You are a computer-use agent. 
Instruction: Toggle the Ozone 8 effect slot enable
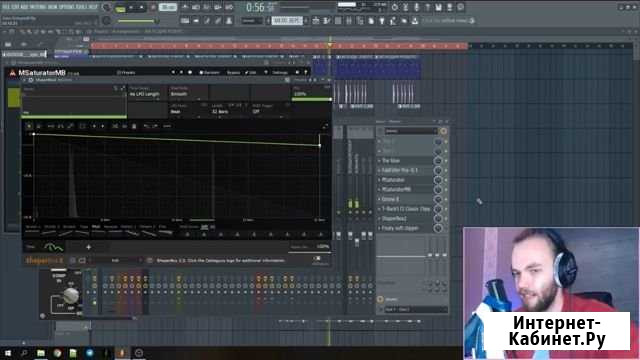click(438, 199)
